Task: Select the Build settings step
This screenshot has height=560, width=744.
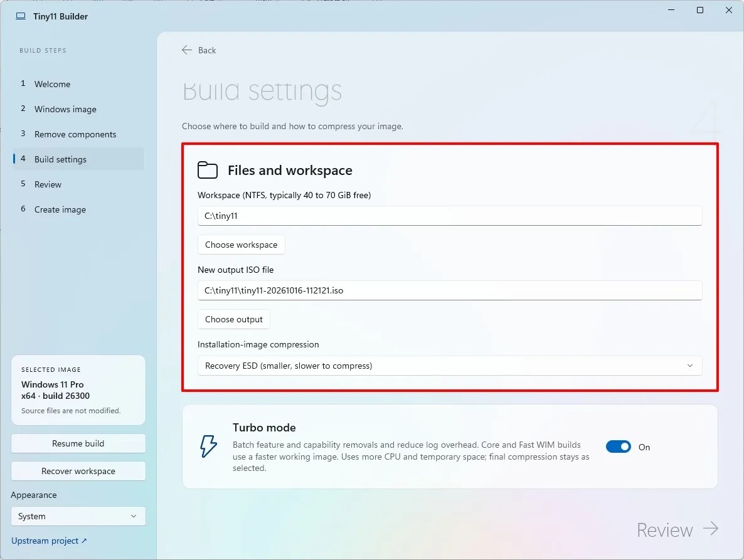Action: [x=79, y=159]
